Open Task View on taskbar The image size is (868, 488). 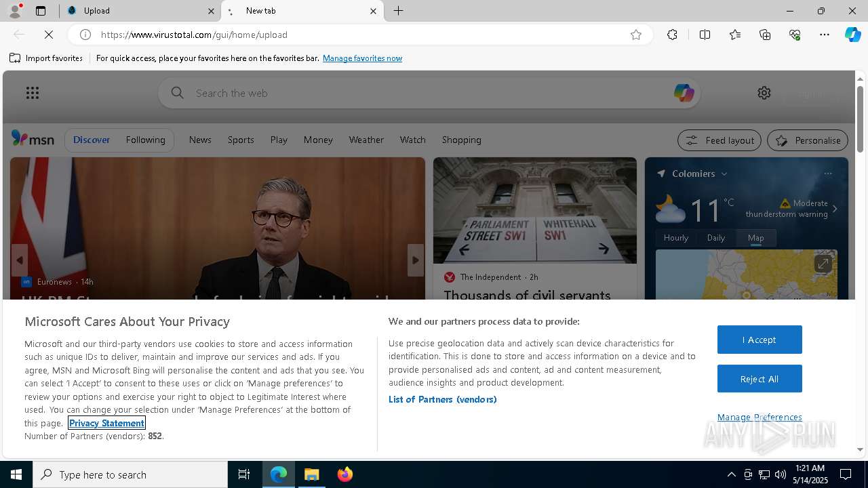coord(244,474)
